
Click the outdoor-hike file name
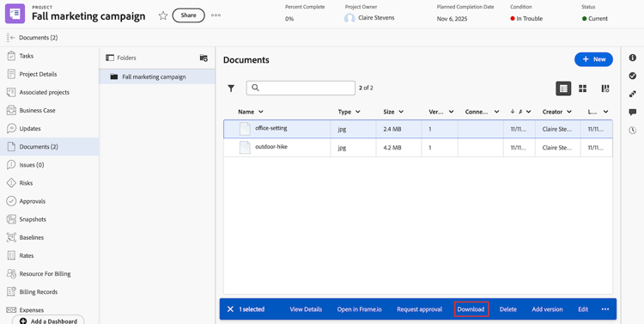[271, 146]
